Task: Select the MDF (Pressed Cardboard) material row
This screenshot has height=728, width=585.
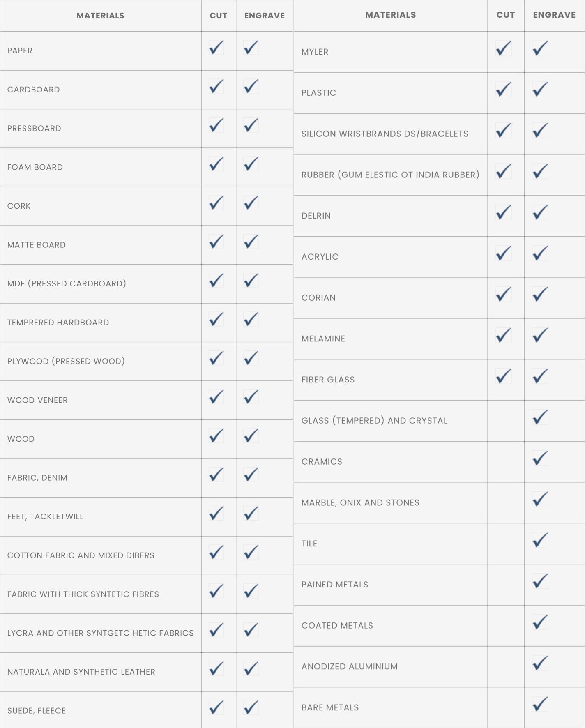Action: [x=67, y=283]
